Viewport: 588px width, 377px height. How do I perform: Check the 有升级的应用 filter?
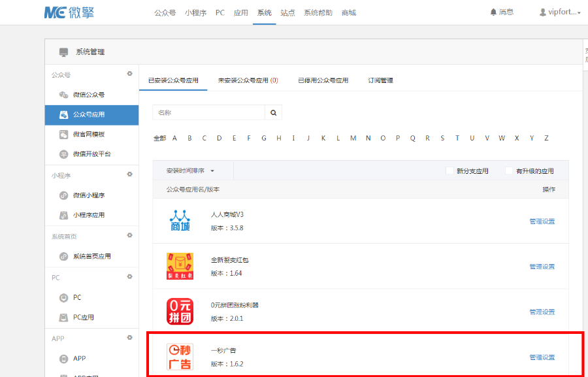(x=509, y=170)
